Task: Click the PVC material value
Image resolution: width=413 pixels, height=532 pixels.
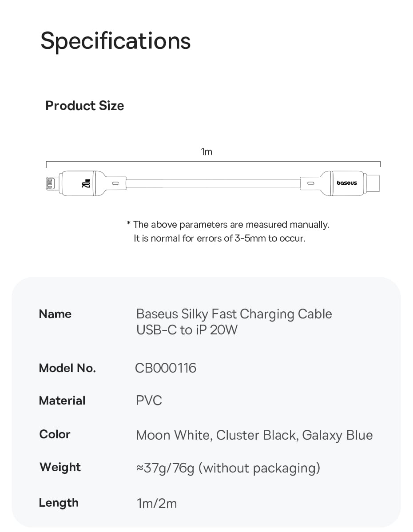Action: tap(149, 401)
